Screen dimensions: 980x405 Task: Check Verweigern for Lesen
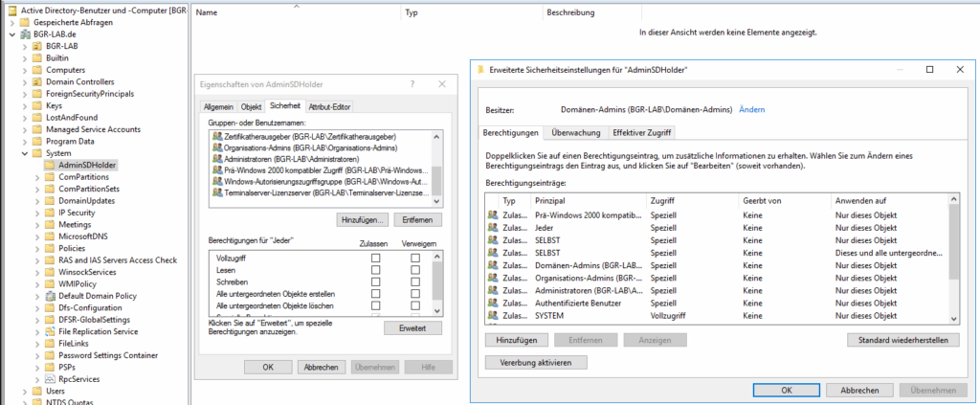coord(415,269)
